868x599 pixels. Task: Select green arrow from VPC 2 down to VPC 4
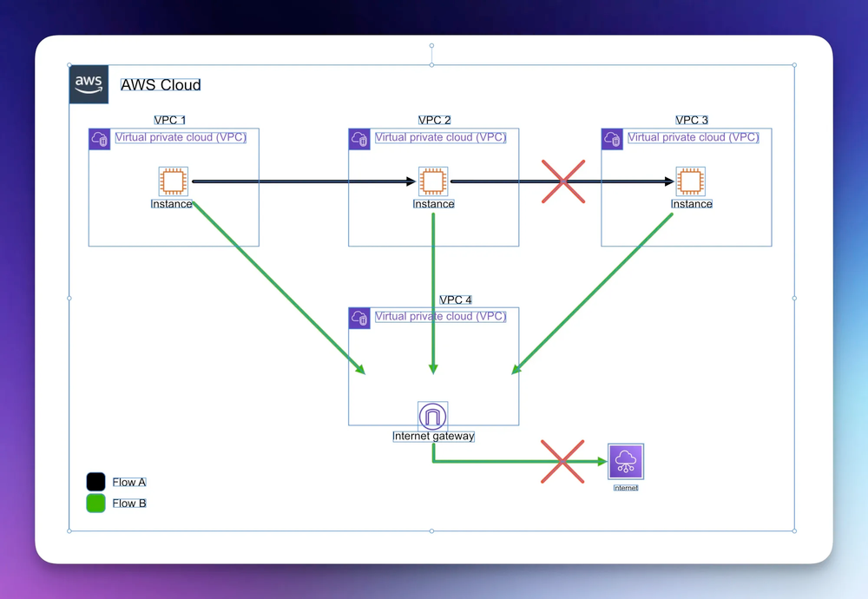[x=433, y=293]
